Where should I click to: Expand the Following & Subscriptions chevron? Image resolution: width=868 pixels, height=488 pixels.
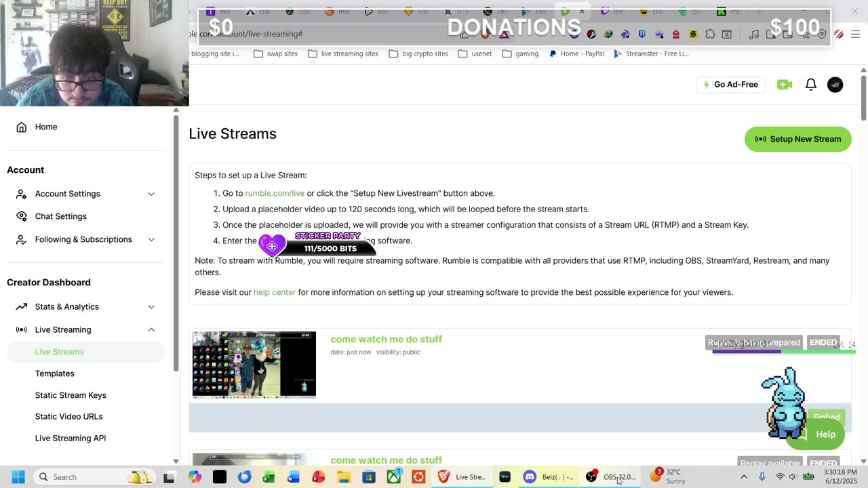tap(151, 239)
